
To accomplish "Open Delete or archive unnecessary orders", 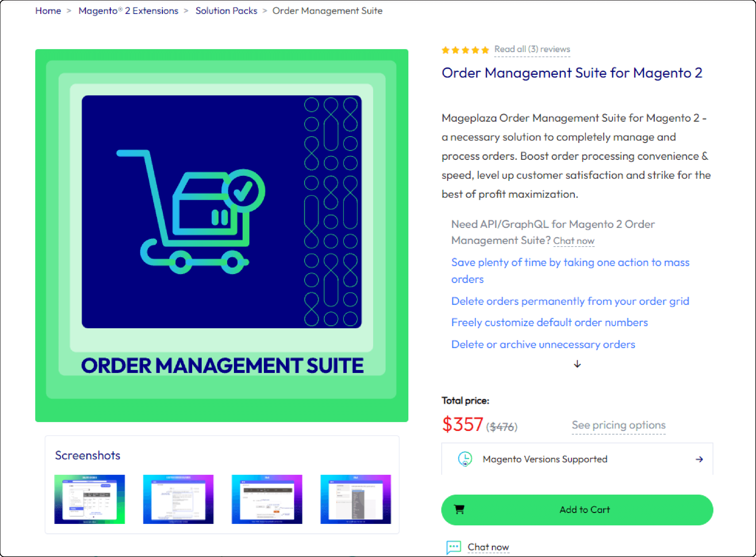I will (543, 344).
